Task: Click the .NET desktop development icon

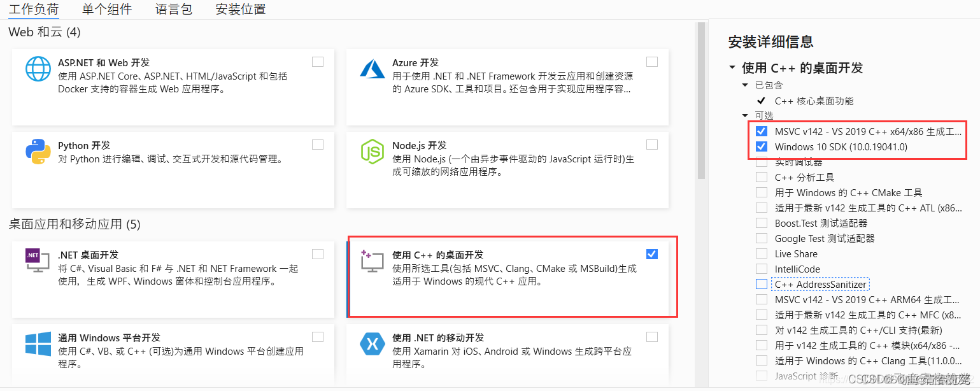Action: click(38, 260)
